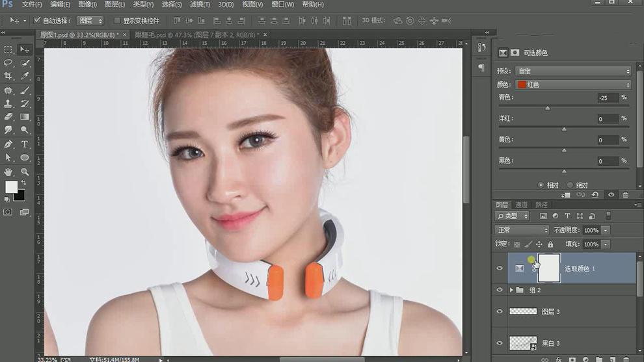This screenshot has width=644, height=362.
Task: Click the 青色 value input field
Action: (608, 97)
